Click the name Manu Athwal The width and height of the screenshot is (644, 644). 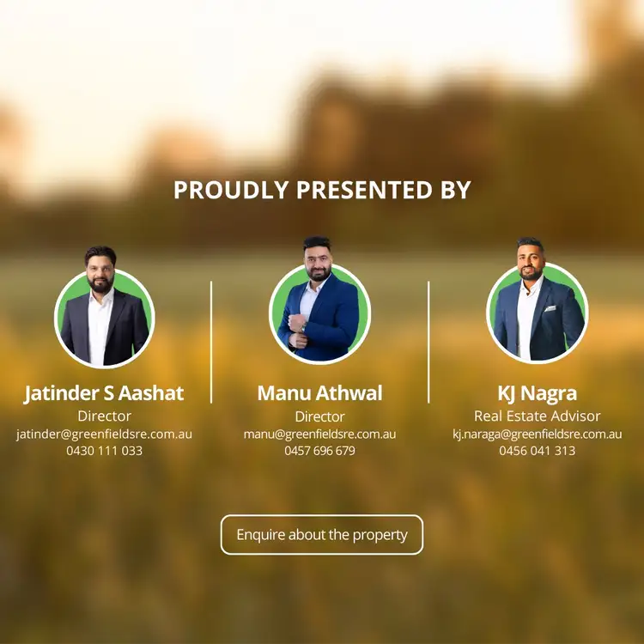(x=319, y=393)
